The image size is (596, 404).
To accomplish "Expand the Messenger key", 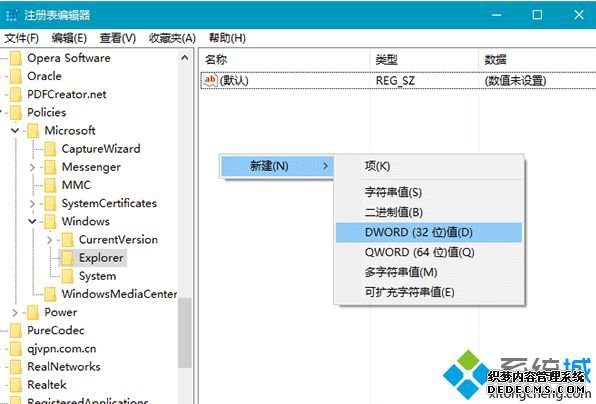I will (x=32, y=167).
